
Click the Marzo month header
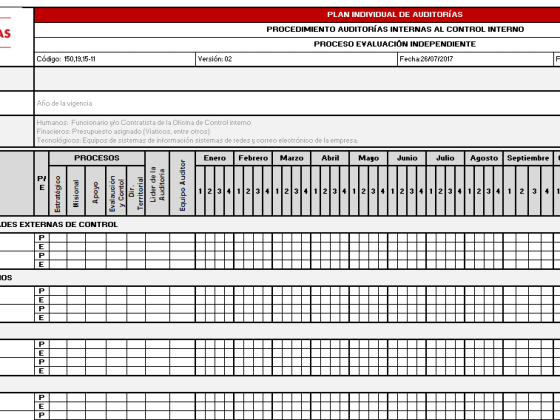[291, 158]
